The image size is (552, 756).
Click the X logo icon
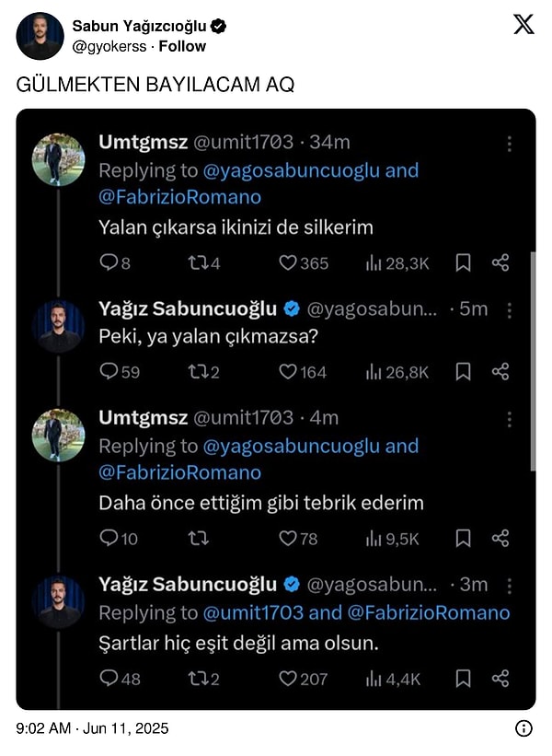pos(523,25)
